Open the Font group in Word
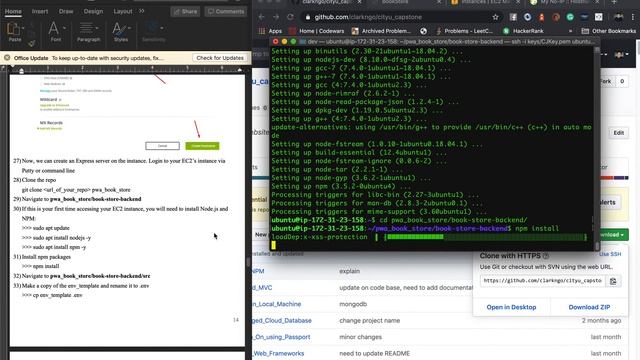The height and width of the screenshot is (360, 640). (56, 32)
